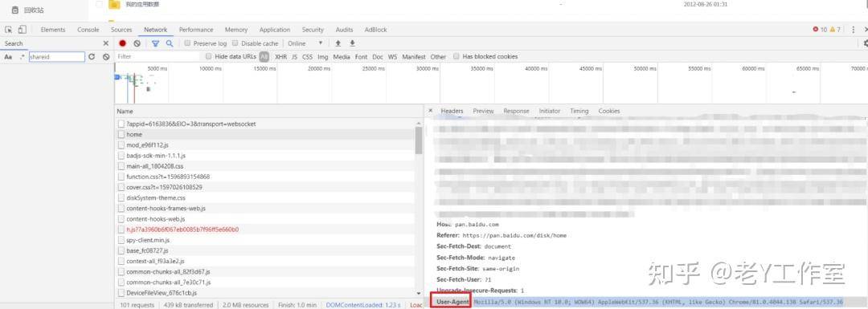The image size is (868, 309).
Task: Toggle match case Aa in search
Action: 8,57
